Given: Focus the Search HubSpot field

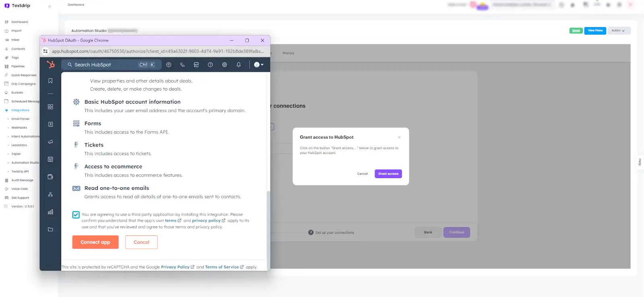Looking at the screenshot, I should (x=111, y=64).
